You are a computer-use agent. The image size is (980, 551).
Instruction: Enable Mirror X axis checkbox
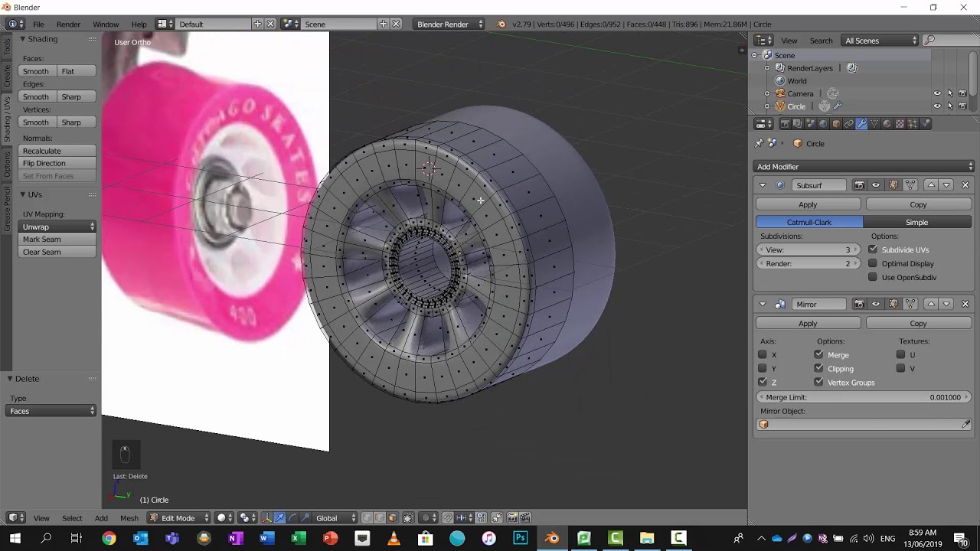(763, 354)
